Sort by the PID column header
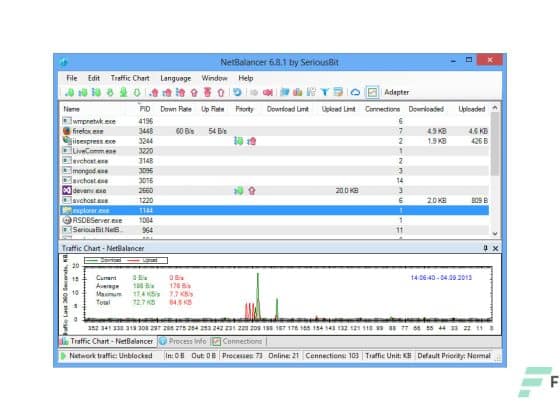560x420 pixels. (x=145, y=109)
